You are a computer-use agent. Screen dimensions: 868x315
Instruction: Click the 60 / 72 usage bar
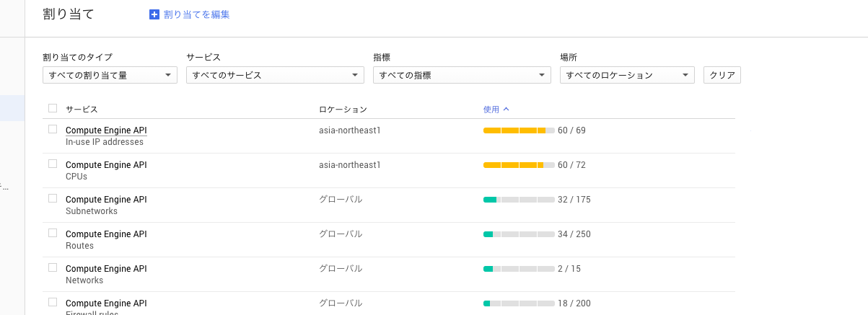tap(519, 165)
